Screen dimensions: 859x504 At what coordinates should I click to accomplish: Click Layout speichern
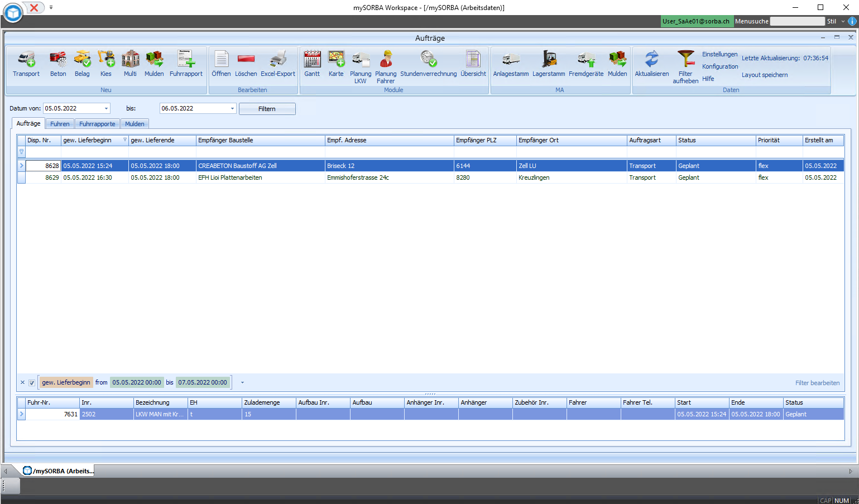[x=765, y=75]
